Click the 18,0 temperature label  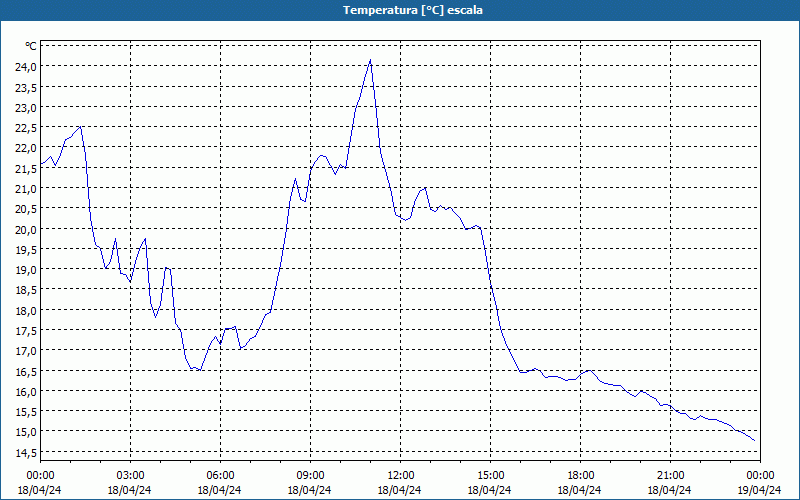coord(27,310)
